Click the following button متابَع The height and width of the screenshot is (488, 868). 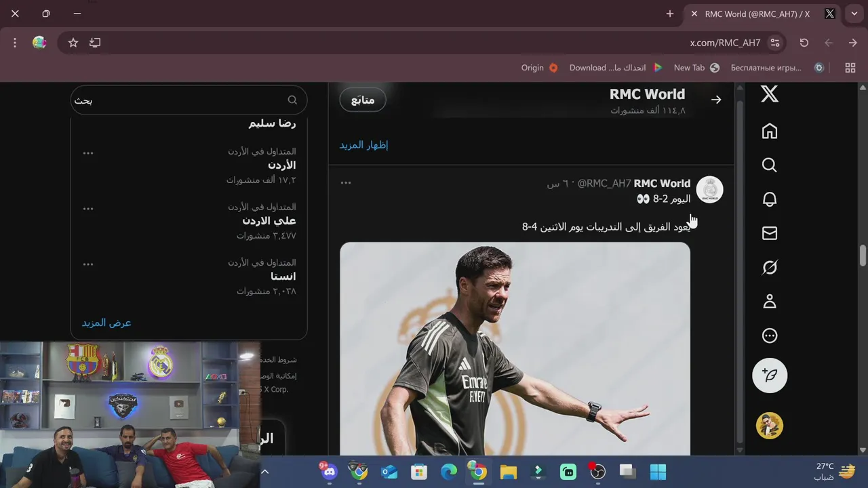363,100
